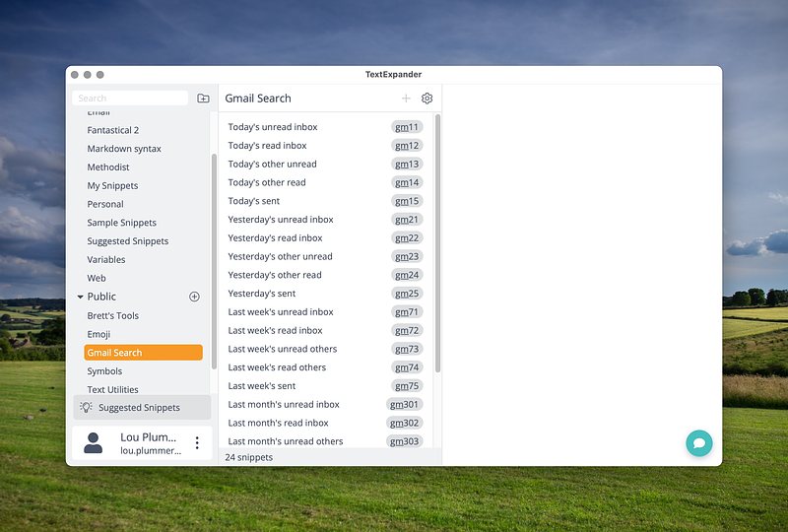
Task: Select snippet Last week's read others
Action: (x=326, y=367)
